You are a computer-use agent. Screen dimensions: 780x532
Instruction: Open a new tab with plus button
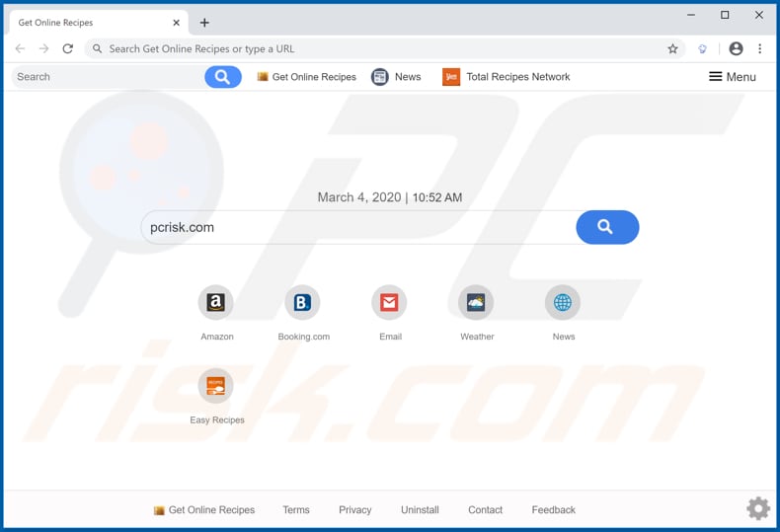coord(204,23)
